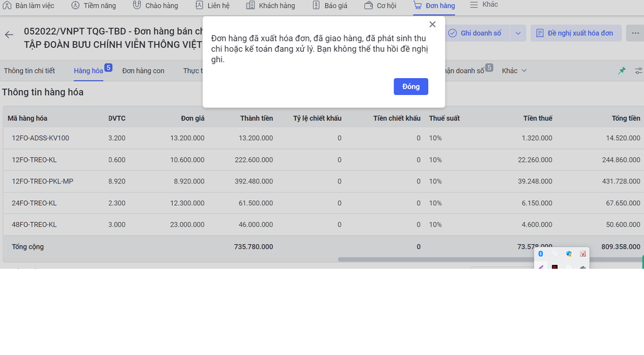The width and height of the screenshot is (644, 355).
Task: Click the Bluetooth tray icon
Action: (x=541, y=254)
